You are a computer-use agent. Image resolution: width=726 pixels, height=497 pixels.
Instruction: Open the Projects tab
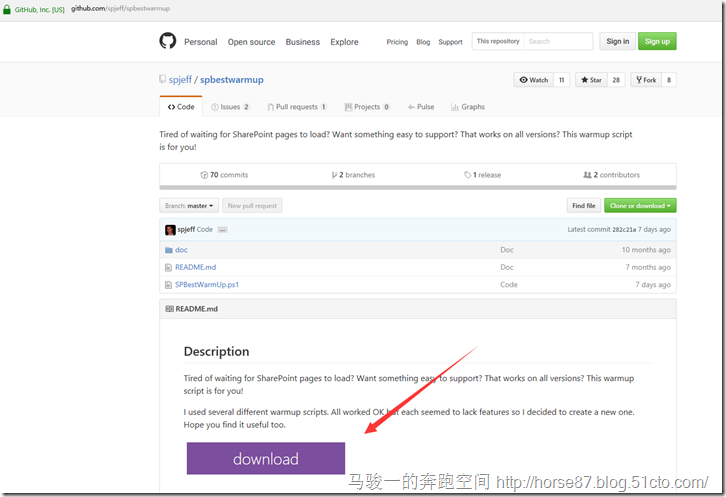click(x=367, y=107)
